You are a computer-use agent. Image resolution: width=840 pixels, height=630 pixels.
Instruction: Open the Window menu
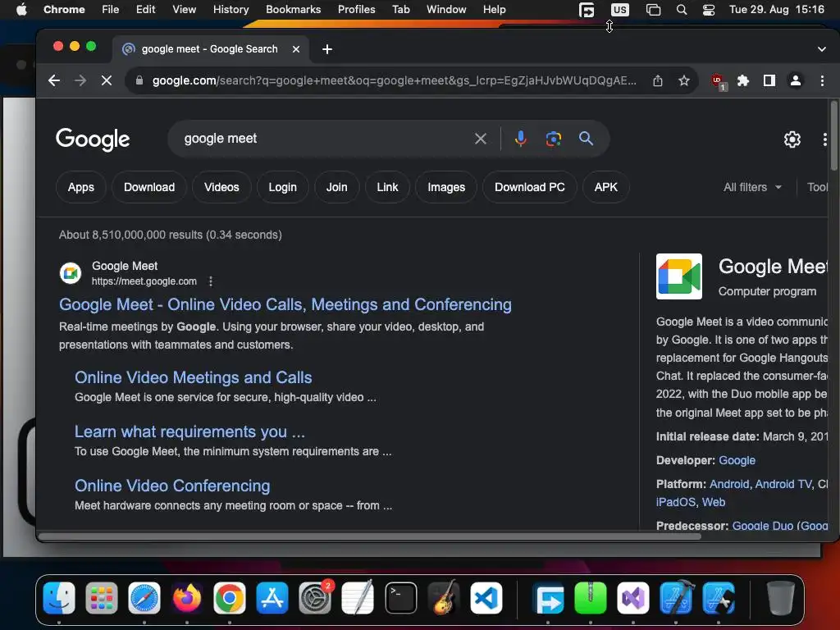tap(446, 10)
